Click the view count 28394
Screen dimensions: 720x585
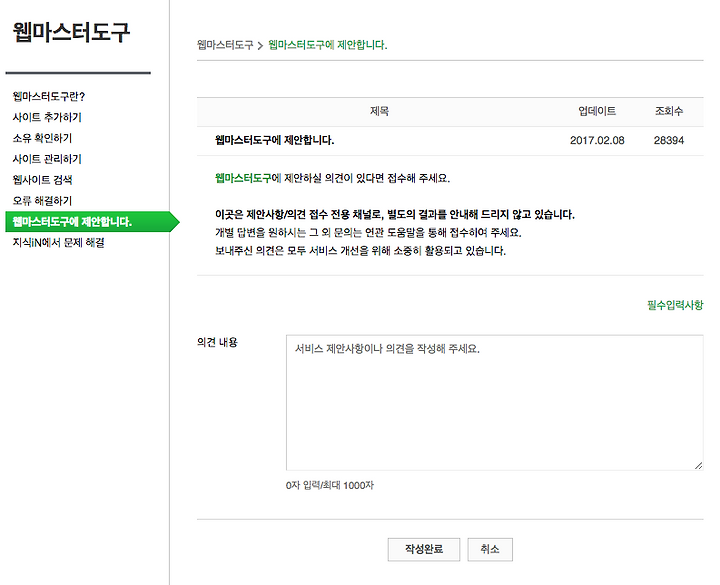coord(669,141)
